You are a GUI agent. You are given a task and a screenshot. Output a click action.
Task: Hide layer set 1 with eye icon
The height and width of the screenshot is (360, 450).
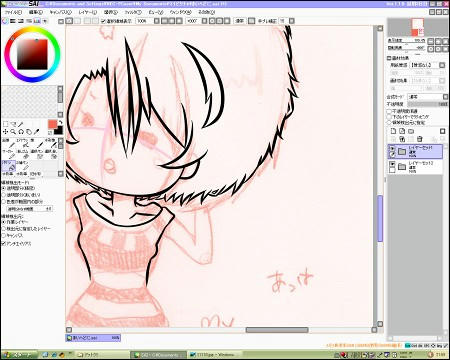[392, 148]
